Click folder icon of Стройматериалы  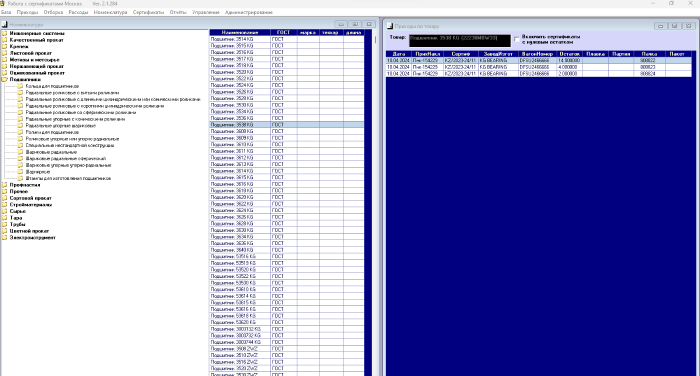(4, 205)
